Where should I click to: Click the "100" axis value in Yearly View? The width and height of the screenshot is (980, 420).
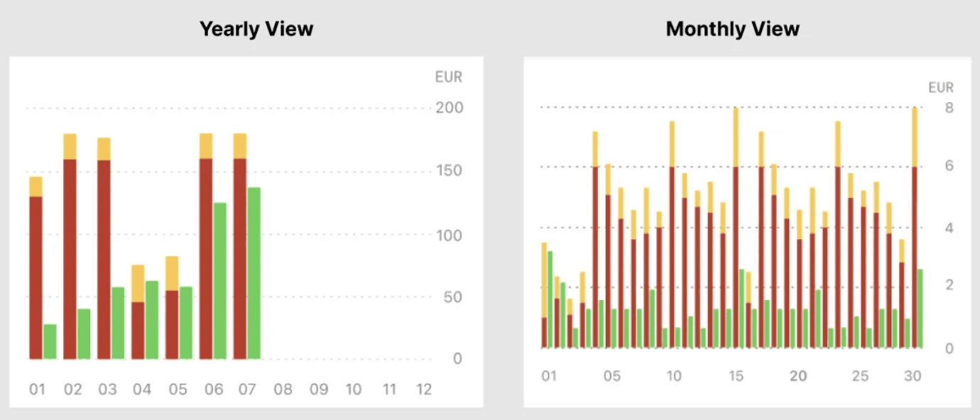(x=449, y=235)
